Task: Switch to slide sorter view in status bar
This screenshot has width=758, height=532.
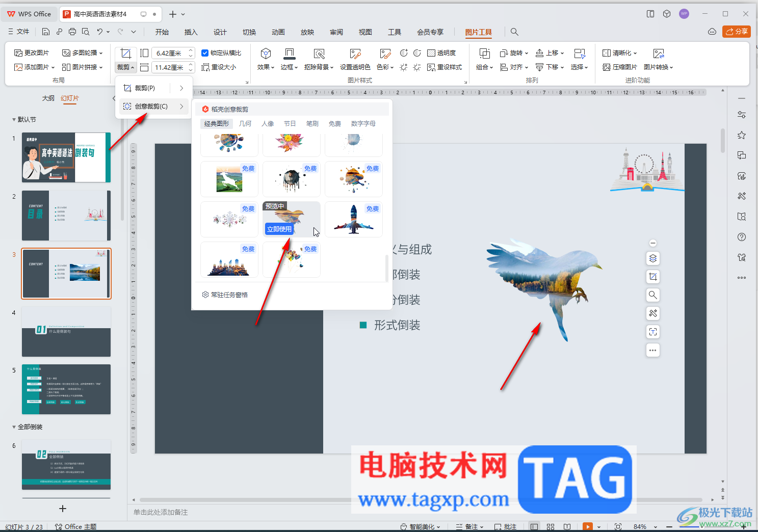Action: point(551,526)
